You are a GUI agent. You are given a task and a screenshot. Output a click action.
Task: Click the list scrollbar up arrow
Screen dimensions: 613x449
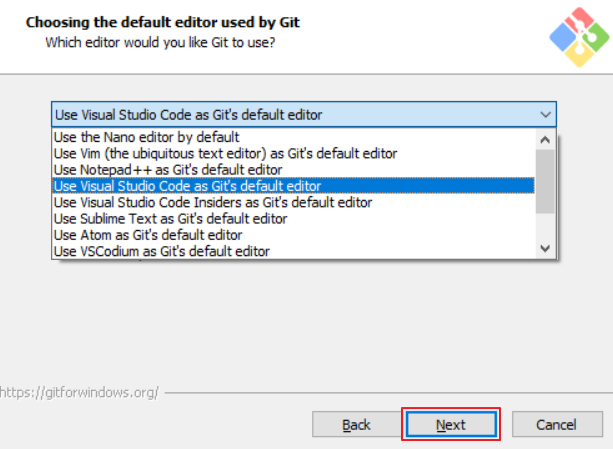pyautogui.click(x=545, y=140)
